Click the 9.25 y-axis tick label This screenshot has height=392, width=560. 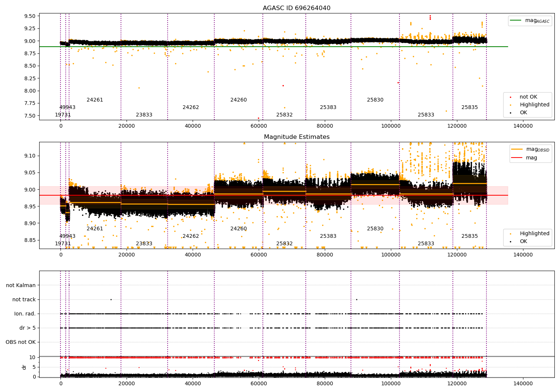pyautogui.click(x=30, y=28)
